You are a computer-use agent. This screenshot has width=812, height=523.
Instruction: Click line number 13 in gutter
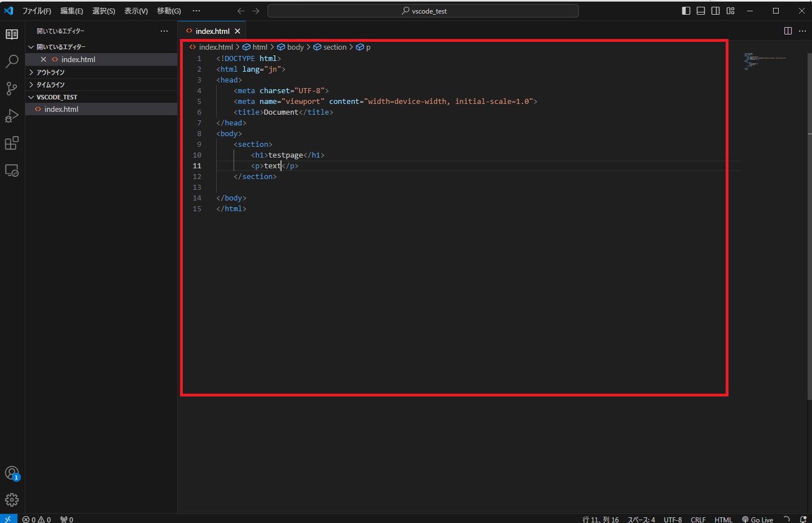[197, 187]
